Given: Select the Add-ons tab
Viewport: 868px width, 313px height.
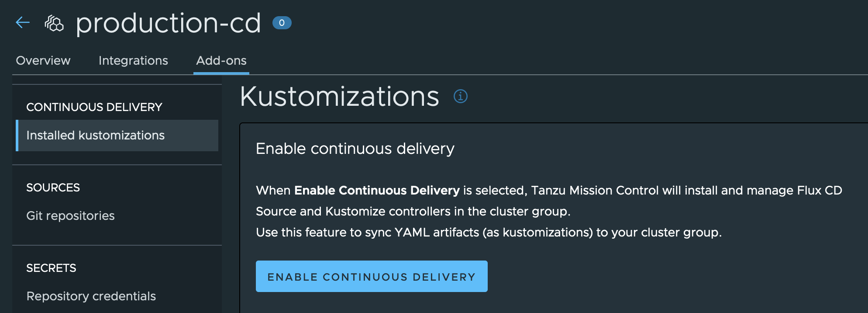Looking at the screenshot, I should click(221, 60).
